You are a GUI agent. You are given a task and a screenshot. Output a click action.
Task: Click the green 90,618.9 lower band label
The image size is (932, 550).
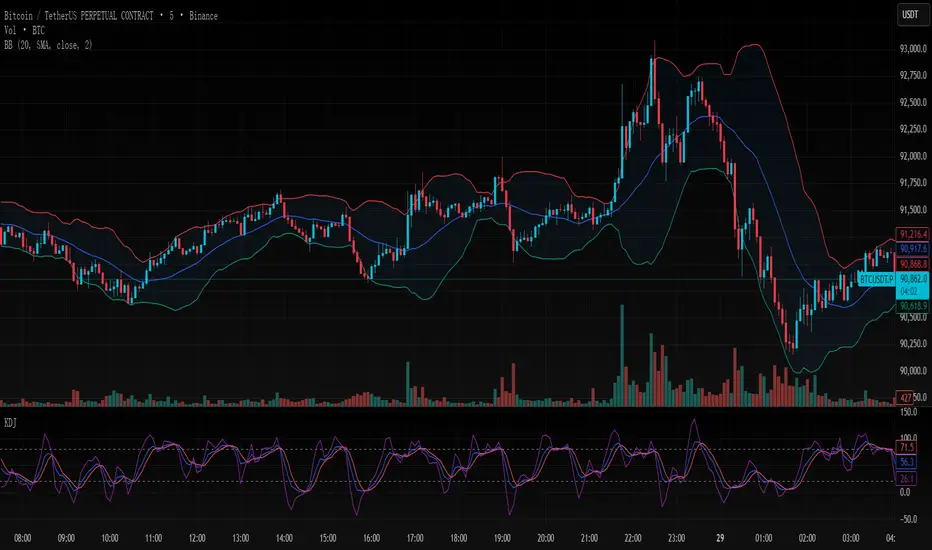coord(914,305)
